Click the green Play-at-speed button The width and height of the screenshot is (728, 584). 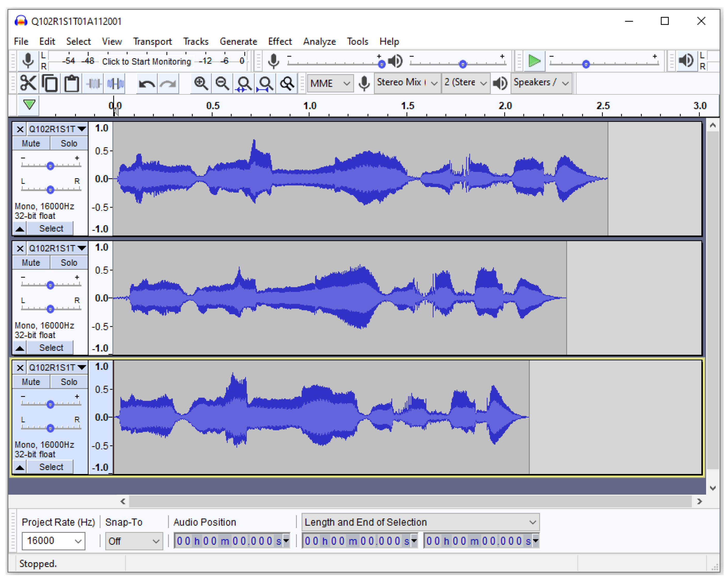(x=534, y=61)
